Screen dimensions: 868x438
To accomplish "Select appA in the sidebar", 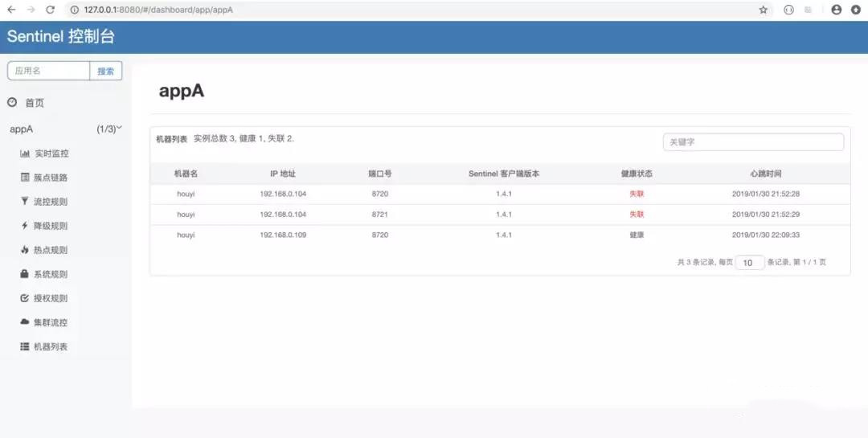I will [22, 129].
